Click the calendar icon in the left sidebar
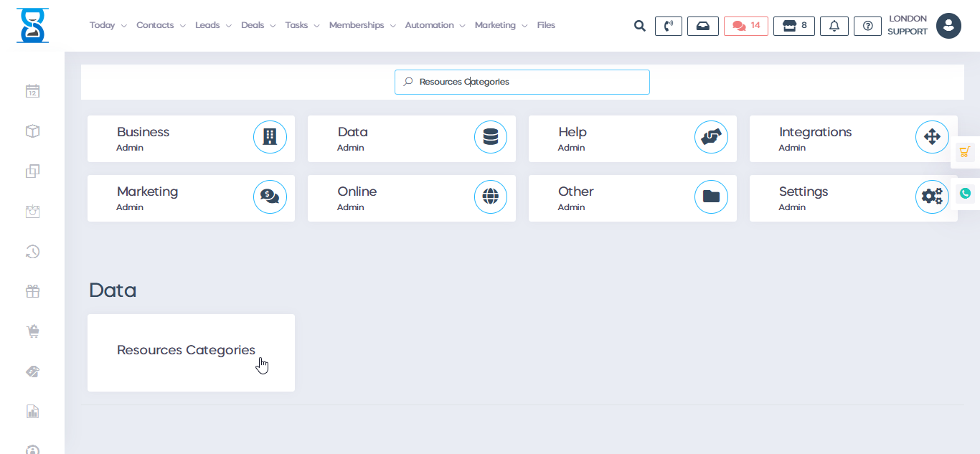Viewport: 980px width, 454px height. coord(32,91)
